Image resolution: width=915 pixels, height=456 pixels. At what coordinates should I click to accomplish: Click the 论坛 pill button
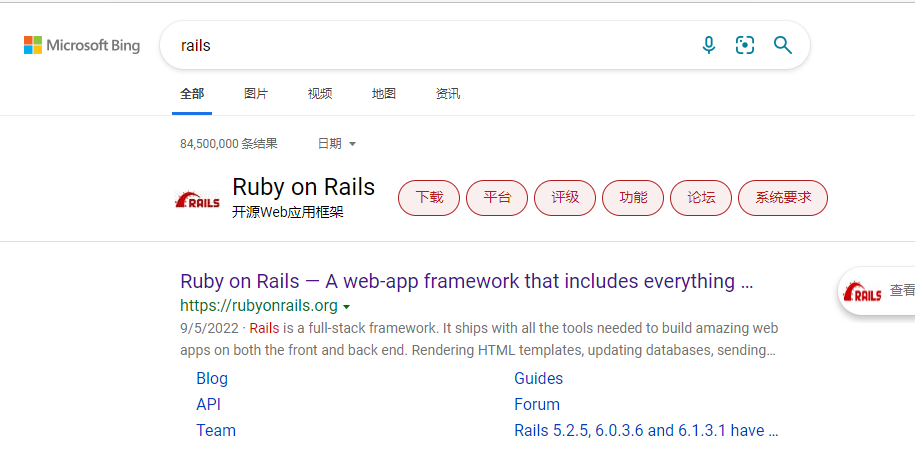(701, 198)
